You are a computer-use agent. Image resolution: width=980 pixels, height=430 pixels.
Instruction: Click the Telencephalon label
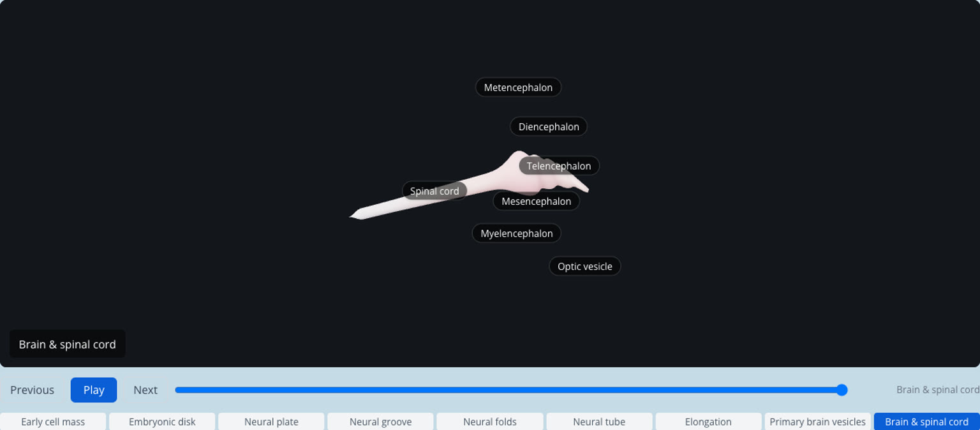(559, 166)
